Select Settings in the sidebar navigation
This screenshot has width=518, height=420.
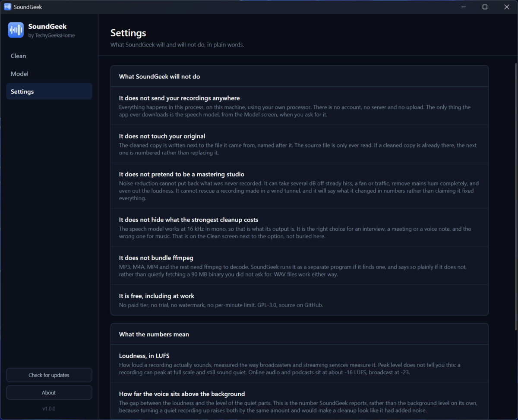pyautogui.click(x=49, y=91)
